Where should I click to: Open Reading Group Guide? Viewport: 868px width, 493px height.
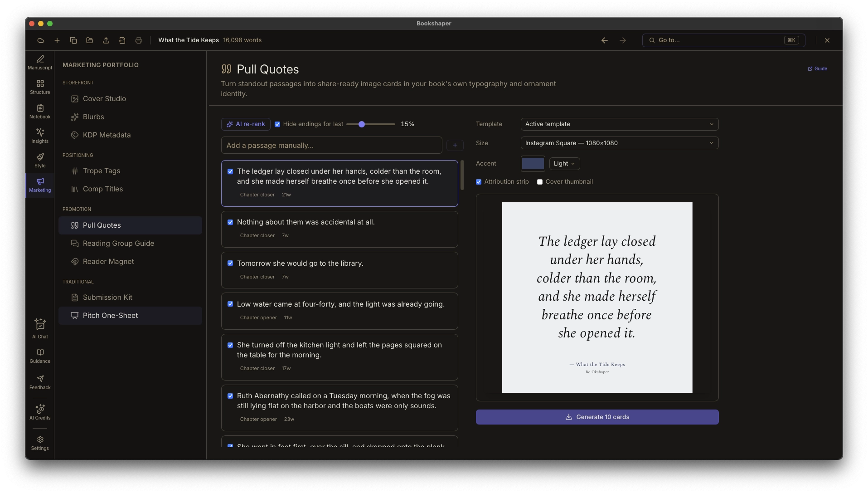pyautogui.click(x=130, y=244)
